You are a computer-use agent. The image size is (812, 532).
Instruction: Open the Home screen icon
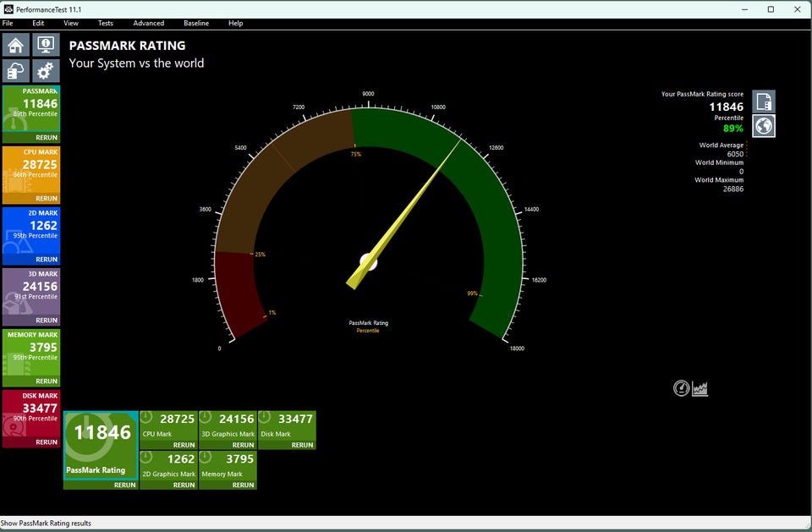point(15,45)
